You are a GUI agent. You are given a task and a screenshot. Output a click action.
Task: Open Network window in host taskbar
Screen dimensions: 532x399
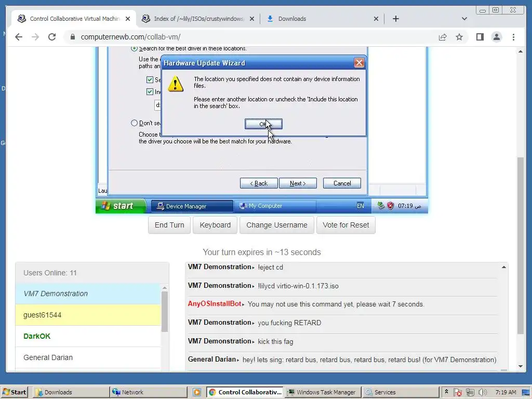click(149, 392)
